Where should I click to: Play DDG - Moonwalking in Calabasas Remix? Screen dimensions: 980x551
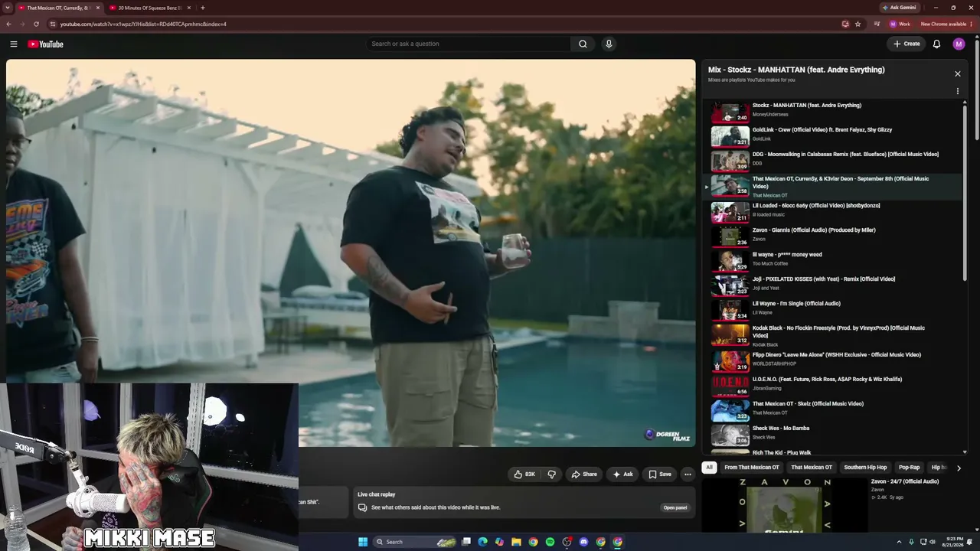pos(833,162)
